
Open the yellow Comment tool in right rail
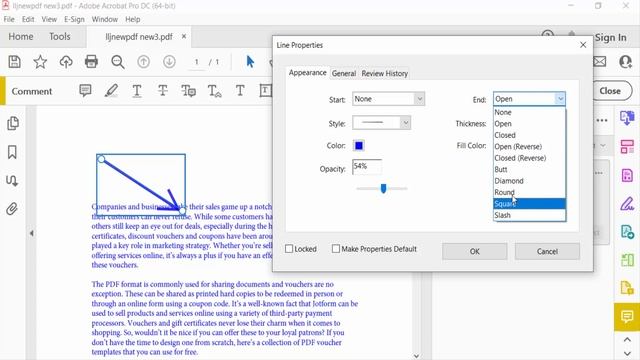click(x=627, y=316)
